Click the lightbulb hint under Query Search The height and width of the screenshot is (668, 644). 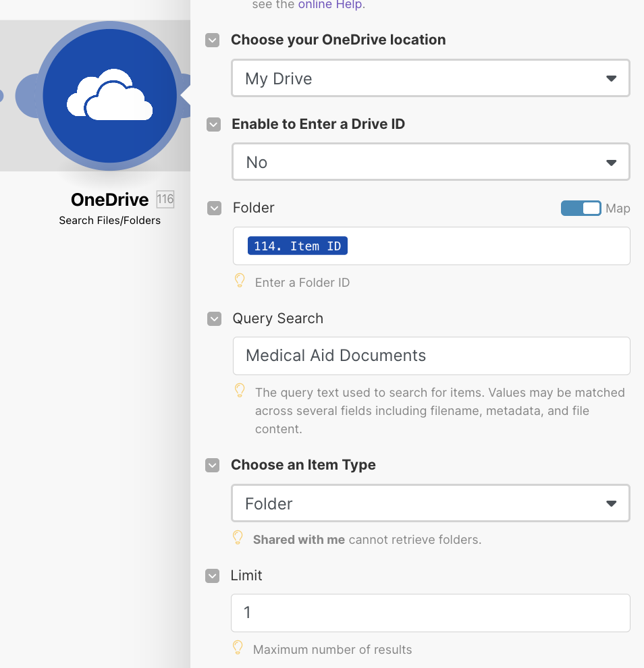point(239,391)
